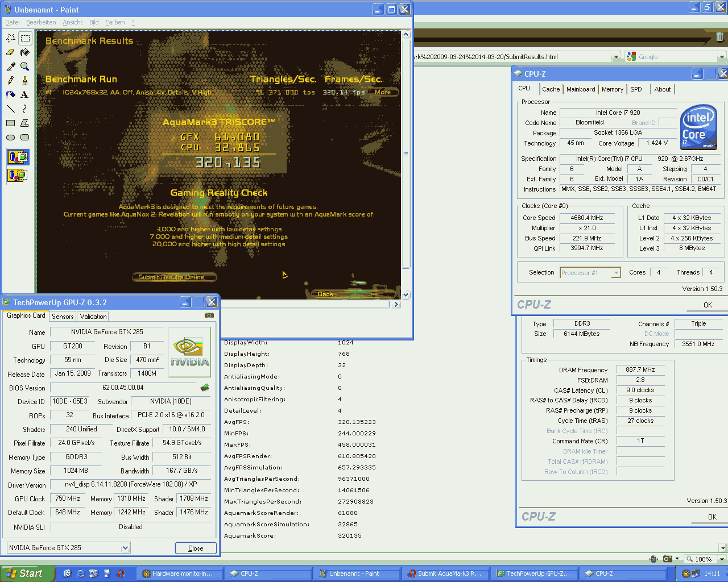Click OK in the CPU-Z Memory window behind

point(712,517)
